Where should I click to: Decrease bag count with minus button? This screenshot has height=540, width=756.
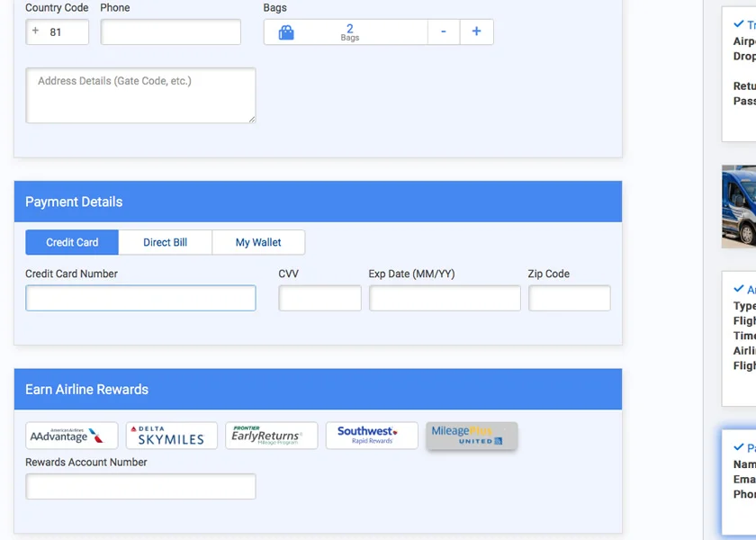pyautogui.click(x=444, y=31)
